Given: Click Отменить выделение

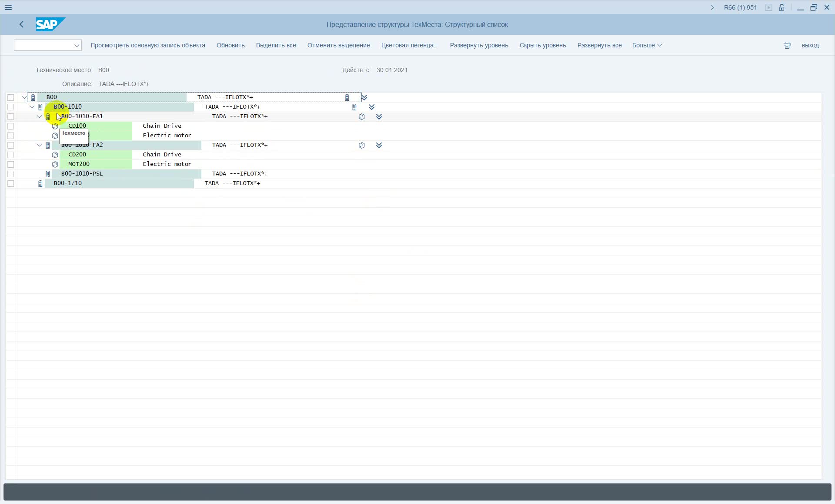Looking at the screenshot, I should (339, 45).
